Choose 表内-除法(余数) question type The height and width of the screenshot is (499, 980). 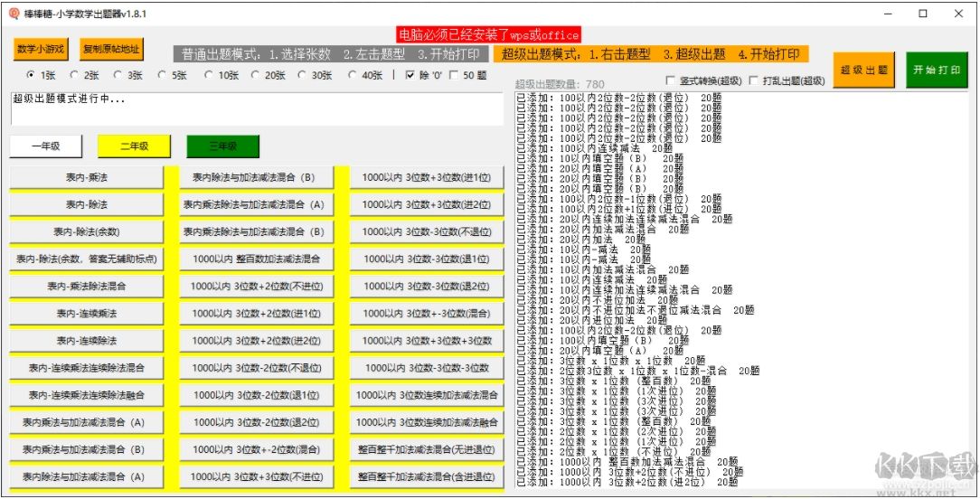(87, 232)
